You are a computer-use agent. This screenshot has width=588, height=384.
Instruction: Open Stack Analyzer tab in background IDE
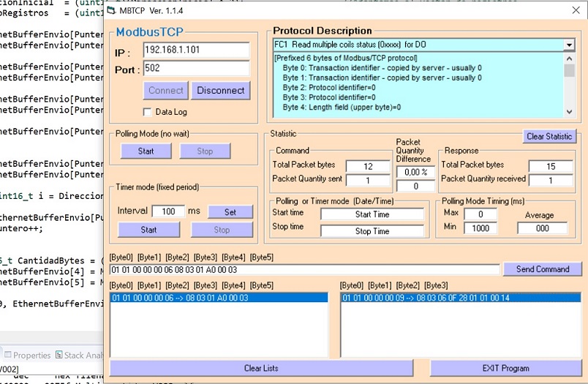(x=79, y=355)
